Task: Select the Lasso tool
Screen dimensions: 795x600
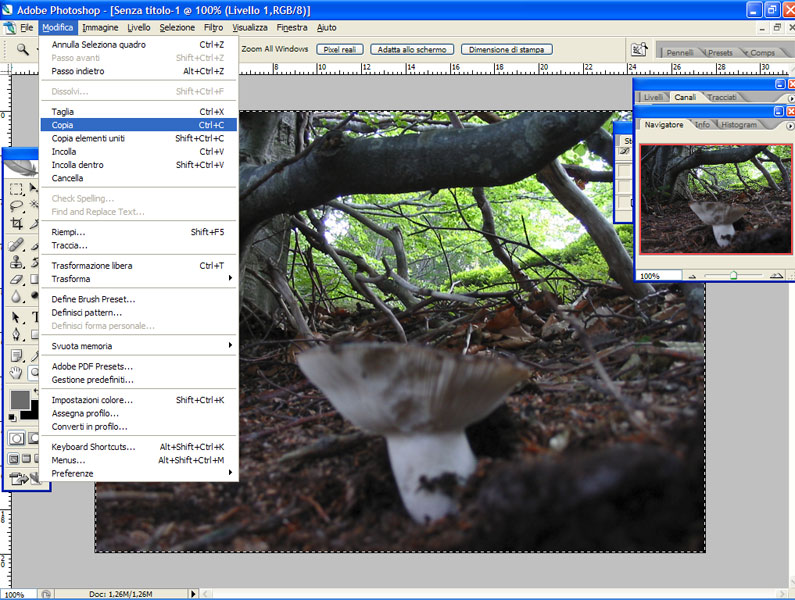Action: pos(16,206)
